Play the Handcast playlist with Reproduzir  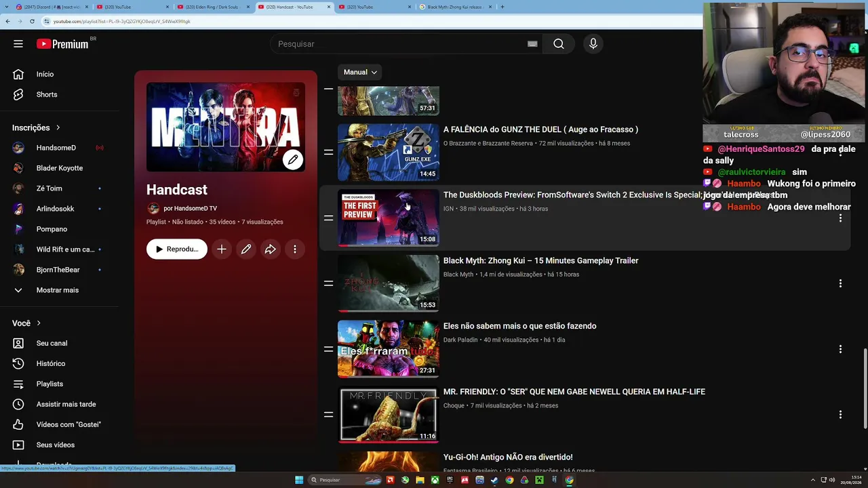177,249
